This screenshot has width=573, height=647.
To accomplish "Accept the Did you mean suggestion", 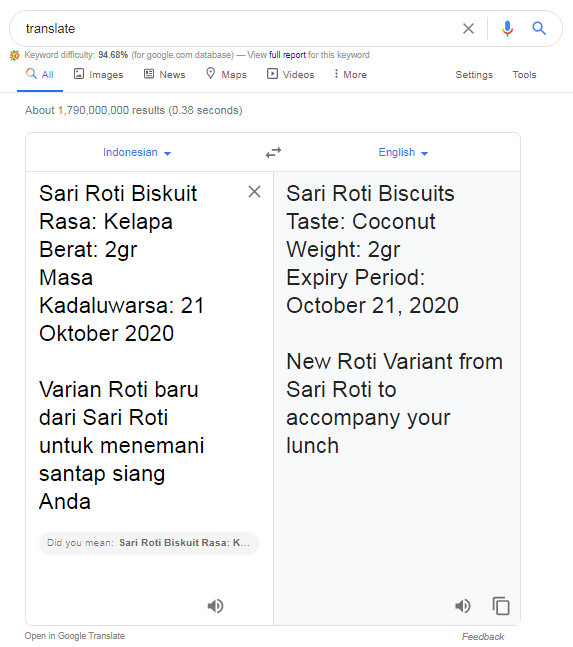I will click(x=149, y=543).
